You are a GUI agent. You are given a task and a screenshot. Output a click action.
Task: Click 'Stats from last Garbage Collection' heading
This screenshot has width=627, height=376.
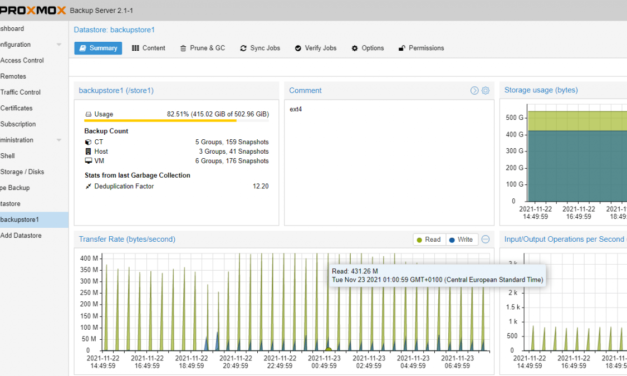pos(137,175)
